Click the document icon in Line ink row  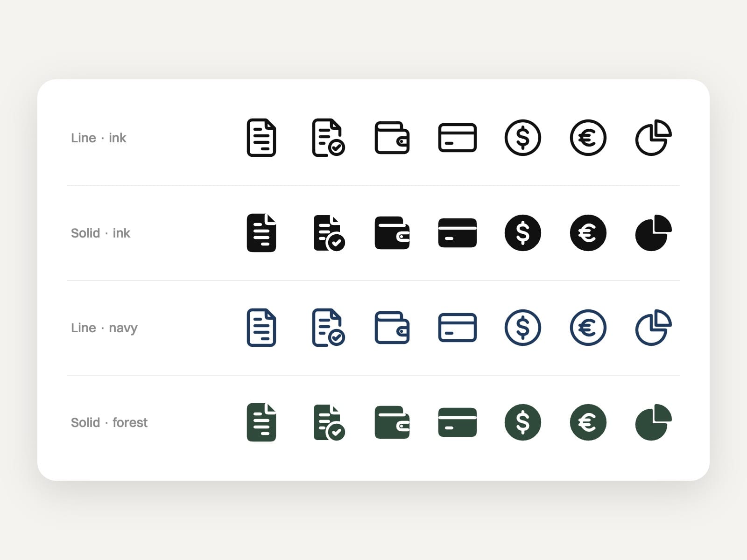pyautogui.click(x=261, y=138)
